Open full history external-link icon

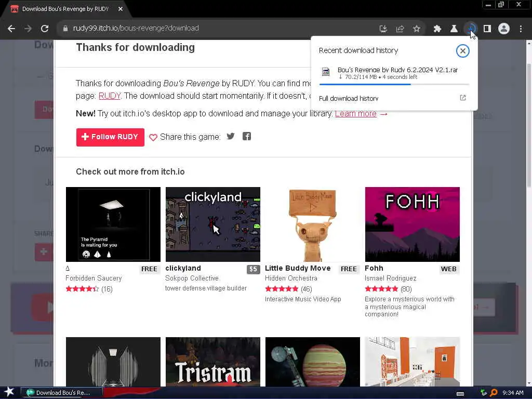(463, 98)
